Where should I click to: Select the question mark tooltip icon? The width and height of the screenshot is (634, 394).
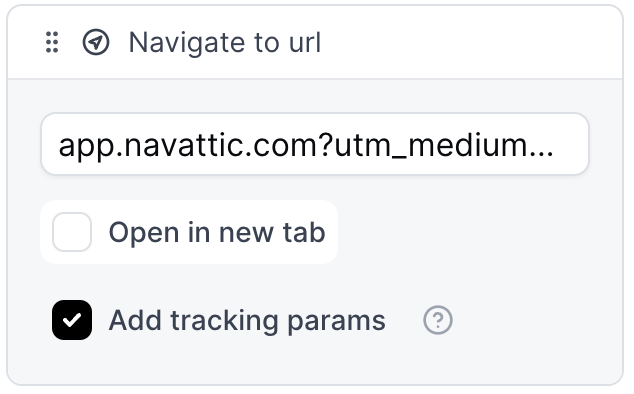[x=438, y=320]
